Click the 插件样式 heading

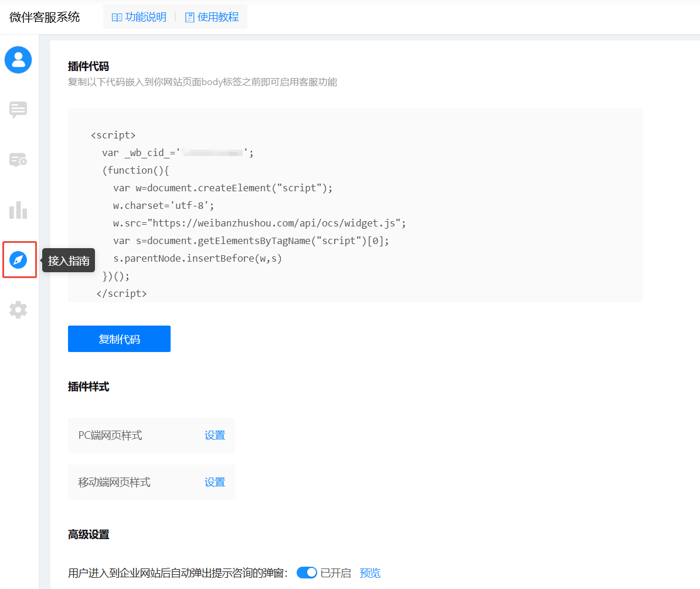point(89,387)
